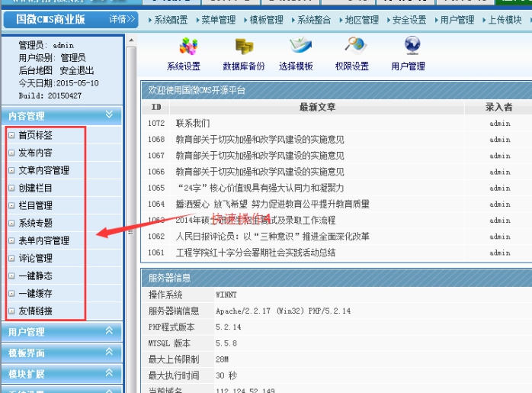Click the 详情>> button in the header
The width and height of the screenshot is (532, 393).
(121, 19)
